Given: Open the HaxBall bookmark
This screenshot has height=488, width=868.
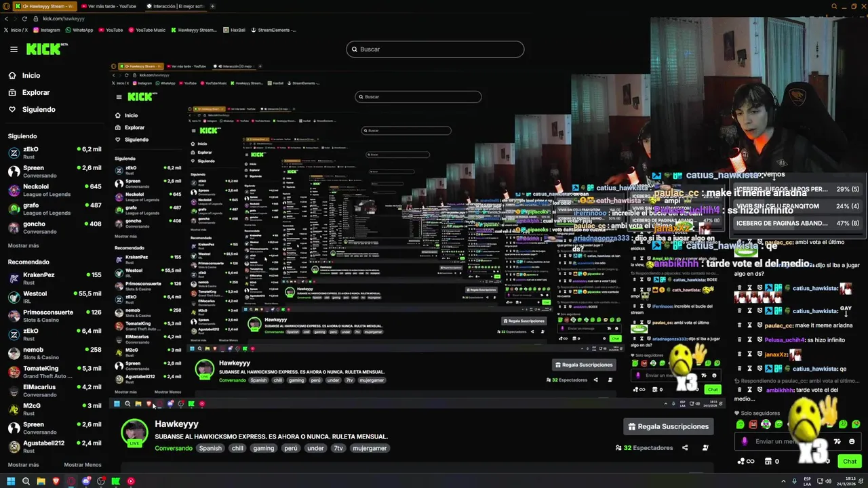Looking at the screenshot, I should [234, 30].
